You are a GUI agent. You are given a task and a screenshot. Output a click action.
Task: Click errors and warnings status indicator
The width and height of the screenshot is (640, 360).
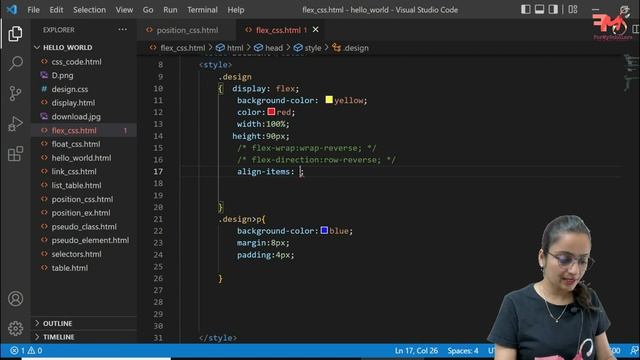pos(26,350)
